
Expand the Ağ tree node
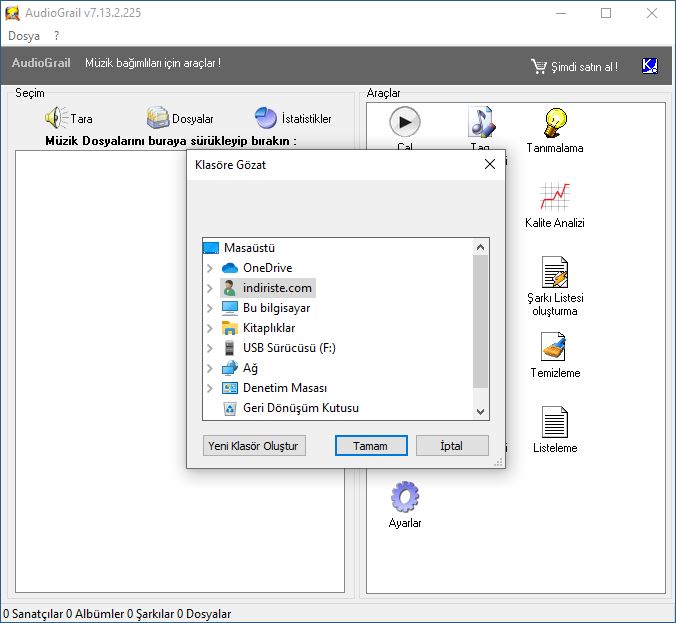pyautogui.click(x=210, y=368)
